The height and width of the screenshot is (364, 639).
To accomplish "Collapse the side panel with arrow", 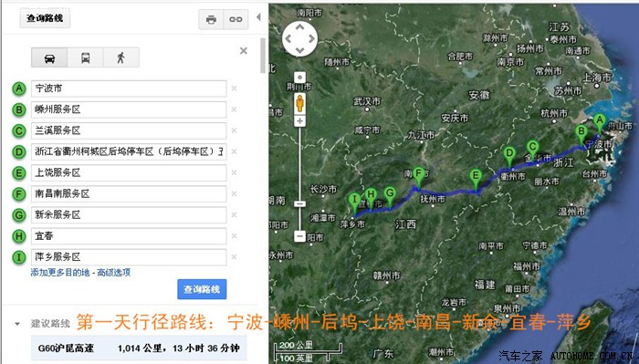I will (258, 17).
